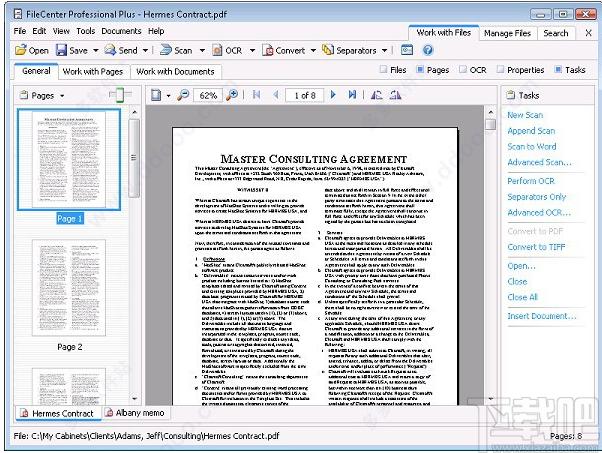Expand the Send dropdown arrow
602x453 pixels.
(145, 51)
